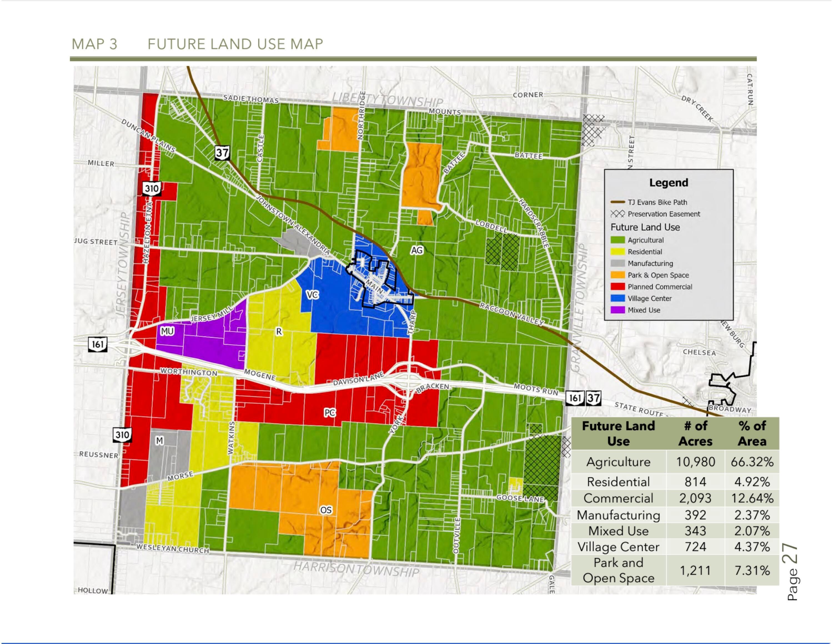Click the Planned Commercial legend text
The width and height of the screenshot is (833, 644).
660,287
